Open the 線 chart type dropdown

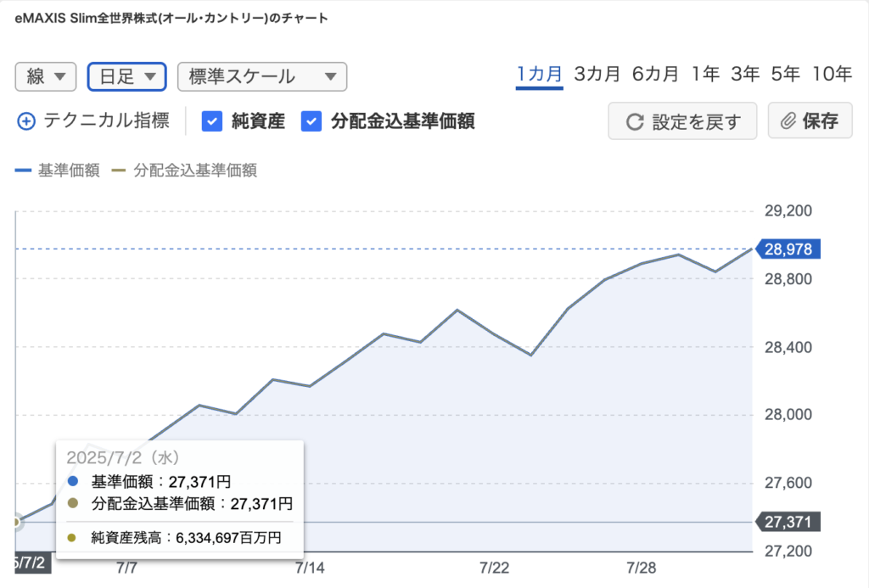46,76
